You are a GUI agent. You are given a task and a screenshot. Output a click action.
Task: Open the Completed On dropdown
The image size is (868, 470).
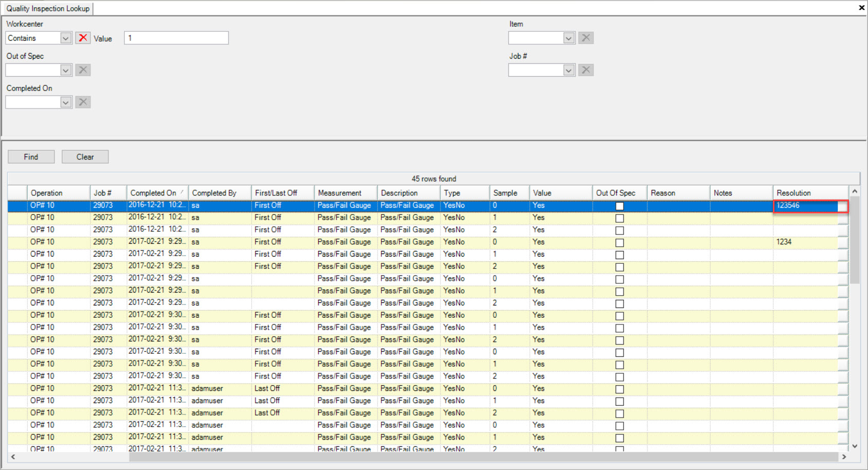(65, 102)
